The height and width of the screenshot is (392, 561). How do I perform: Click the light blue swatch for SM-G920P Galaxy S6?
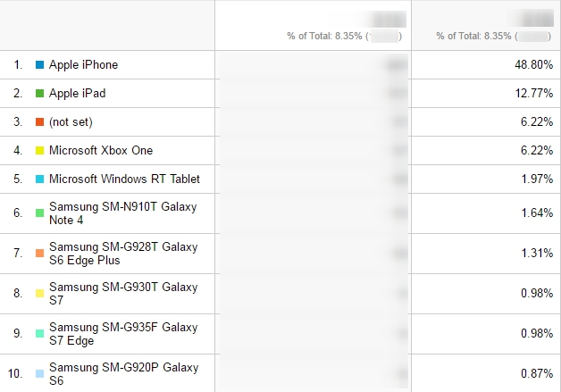click(x=39, y=374)
